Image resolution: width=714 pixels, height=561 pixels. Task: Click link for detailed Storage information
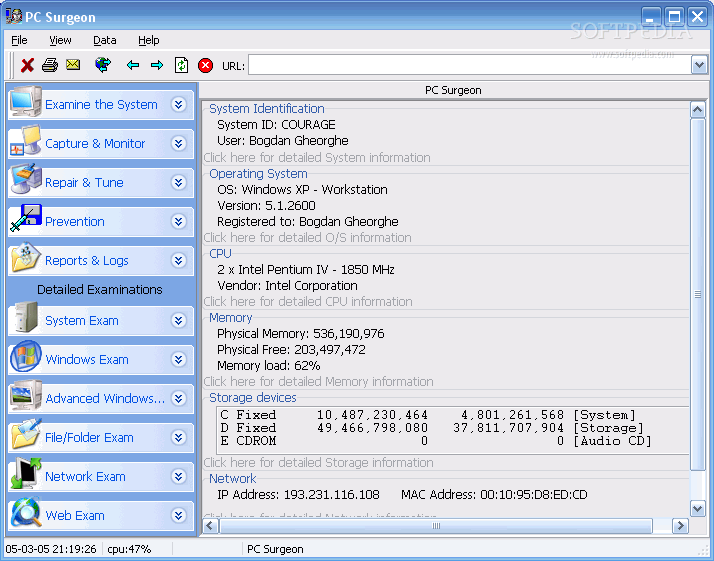pos(318,463)
